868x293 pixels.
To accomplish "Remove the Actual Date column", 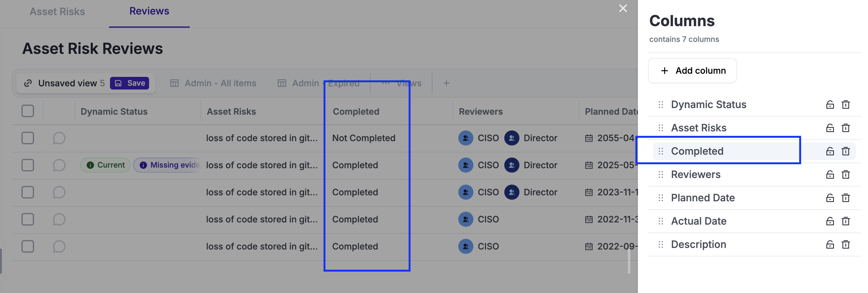I will 845,221.
